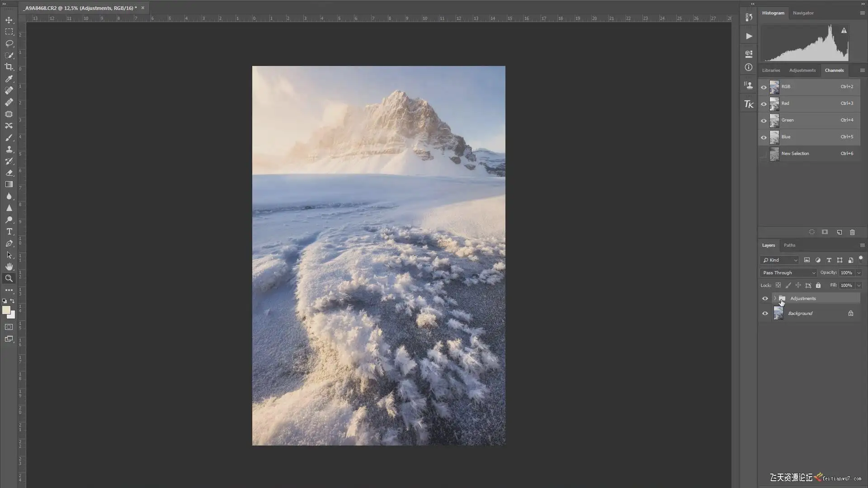Select the Hand tool
Screen dimensions: 868x488
pos(9,267)
